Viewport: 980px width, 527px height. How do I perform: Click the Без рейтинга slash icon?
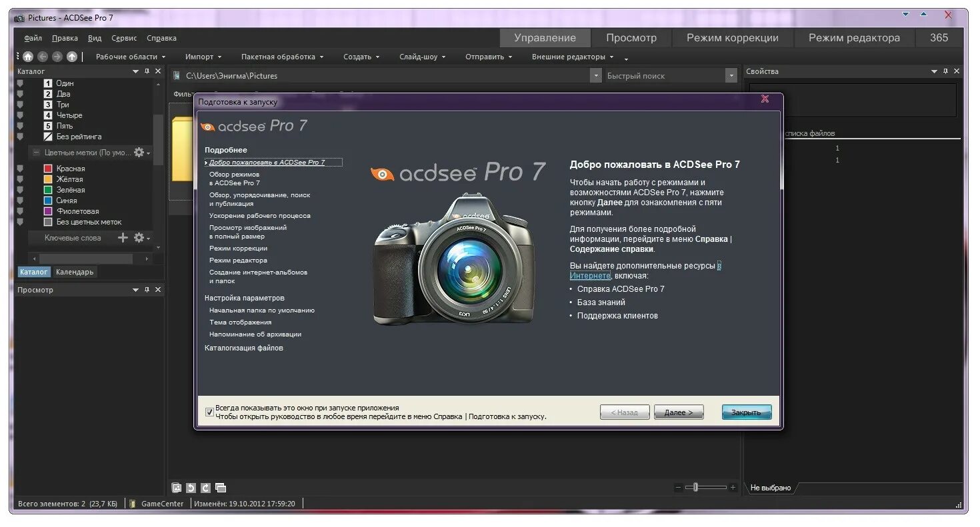click(x=48, y=137)
